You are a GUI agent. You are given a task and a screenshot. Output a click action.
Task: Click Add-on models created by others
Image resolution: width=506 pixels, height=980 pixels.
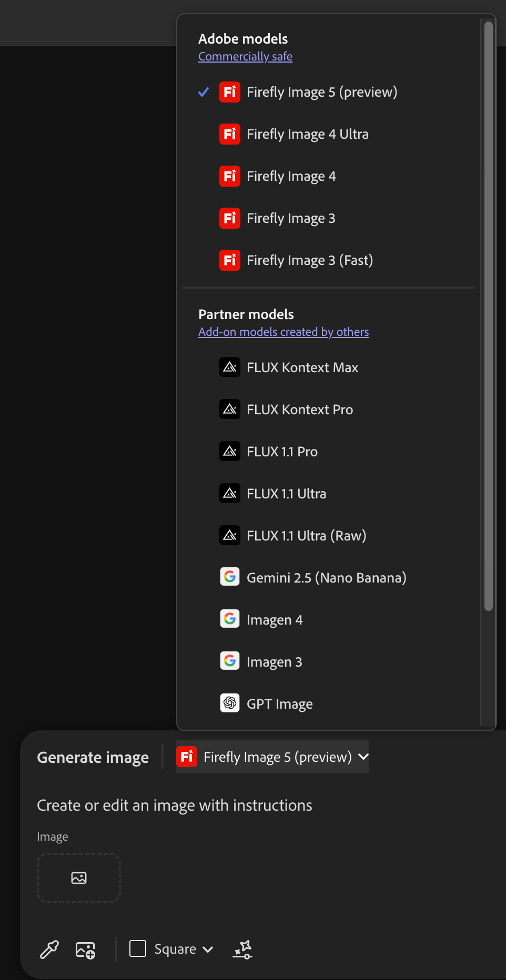[284, 332]
